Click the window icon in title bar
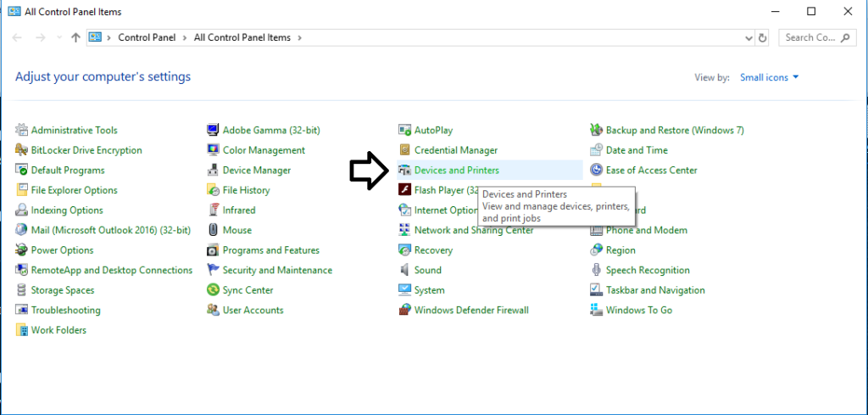 (14, 12)
